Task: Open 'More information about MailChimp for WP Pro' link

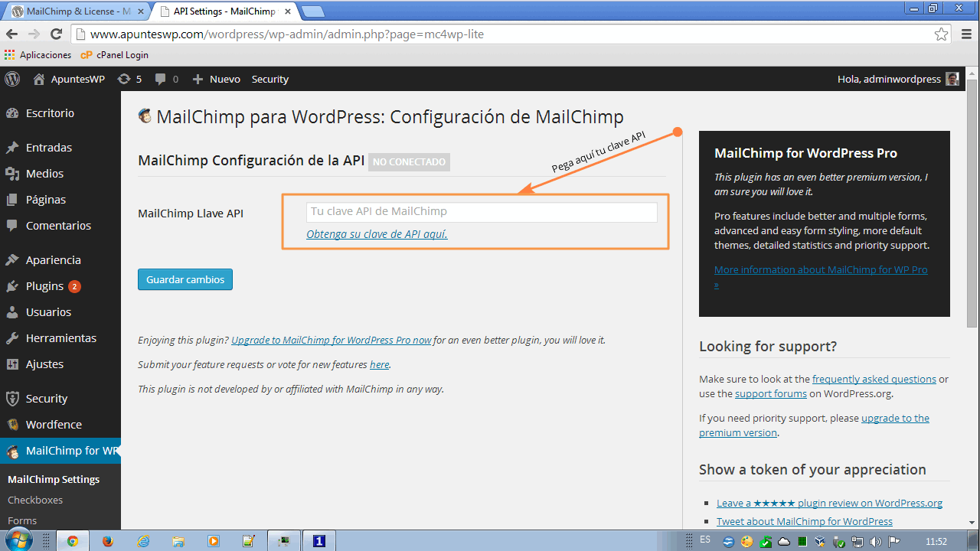Action: click(821, 276)
